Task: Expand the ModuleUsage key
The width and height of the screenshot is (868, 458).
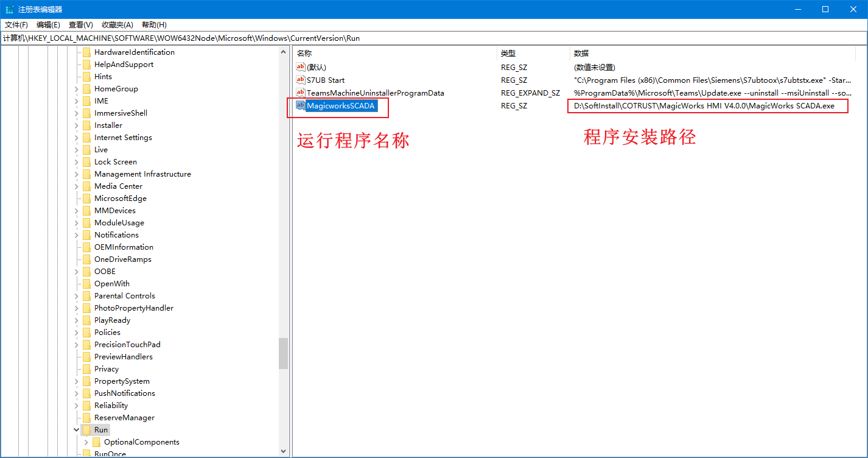Action: pyautogui.click(x=77, y=223)
